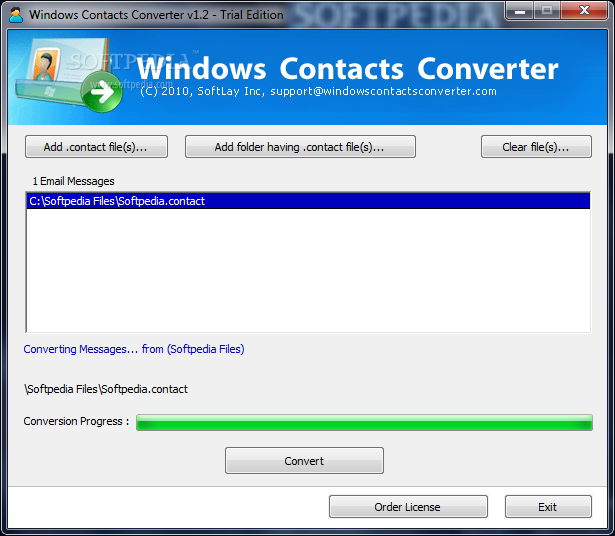
Task: Open the Order License button
Action: coord(408,507)
